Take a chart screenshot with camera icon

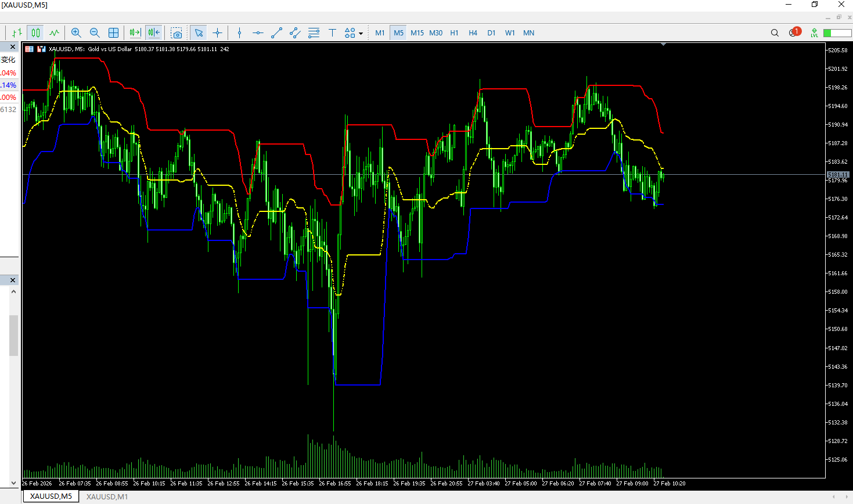[x=177, y=33]
